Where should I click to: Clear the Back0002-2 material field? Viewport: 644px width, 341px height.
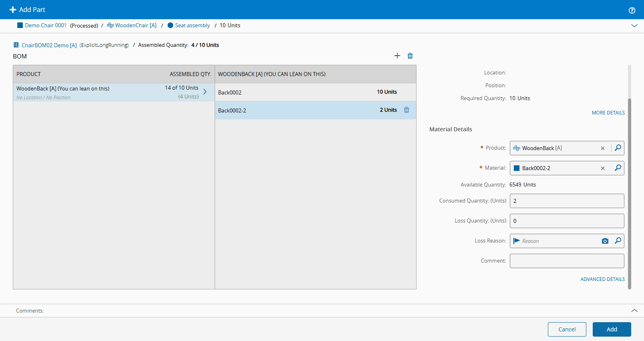(x=603, y=168)
